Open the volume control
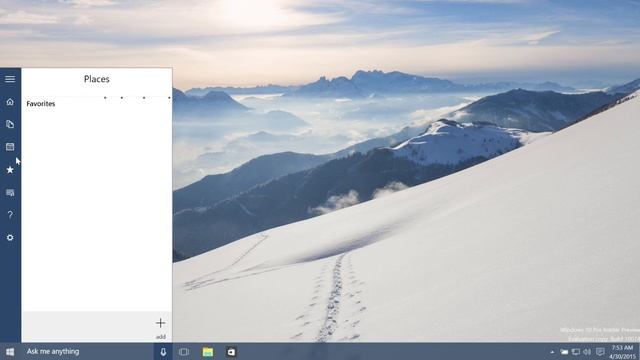 pos(587,352)
